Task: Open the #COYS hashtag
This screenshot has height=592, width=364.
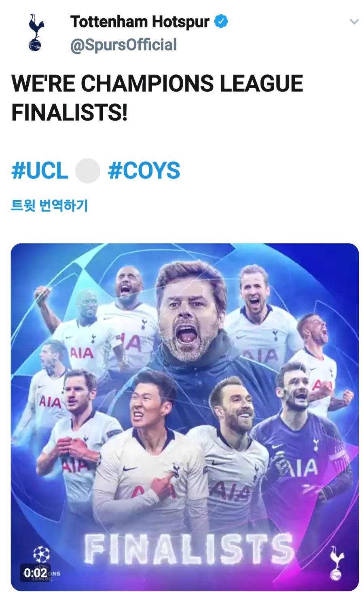Action: [x=144, y=170]
